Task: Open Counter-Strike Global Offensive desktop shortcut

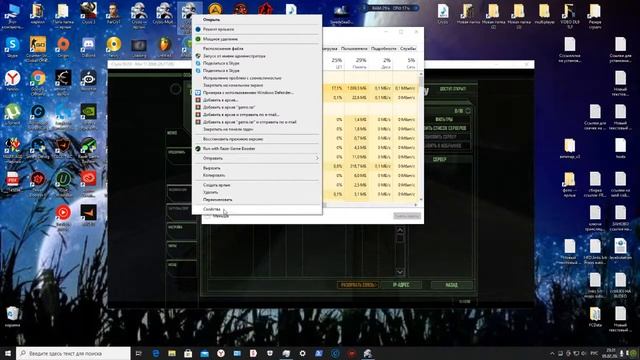Action: click(x=37, y=48)
